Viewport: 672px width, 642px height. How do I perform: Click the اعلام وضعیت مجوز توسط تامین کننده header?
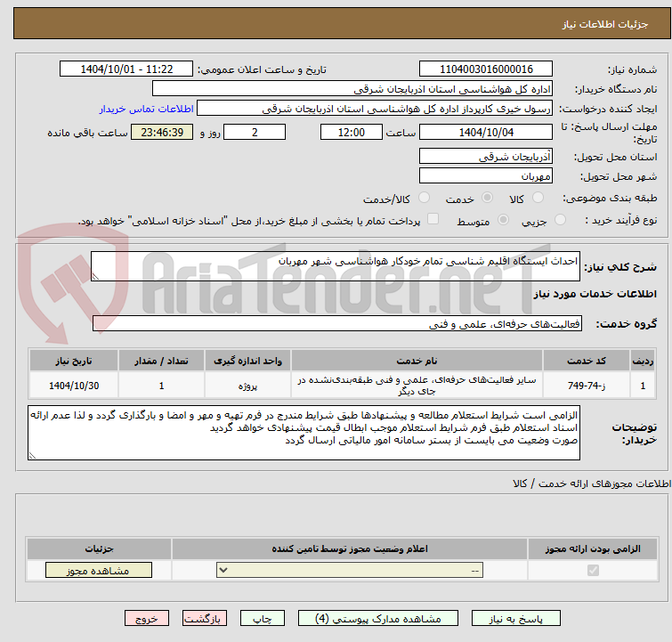[350, 549]
